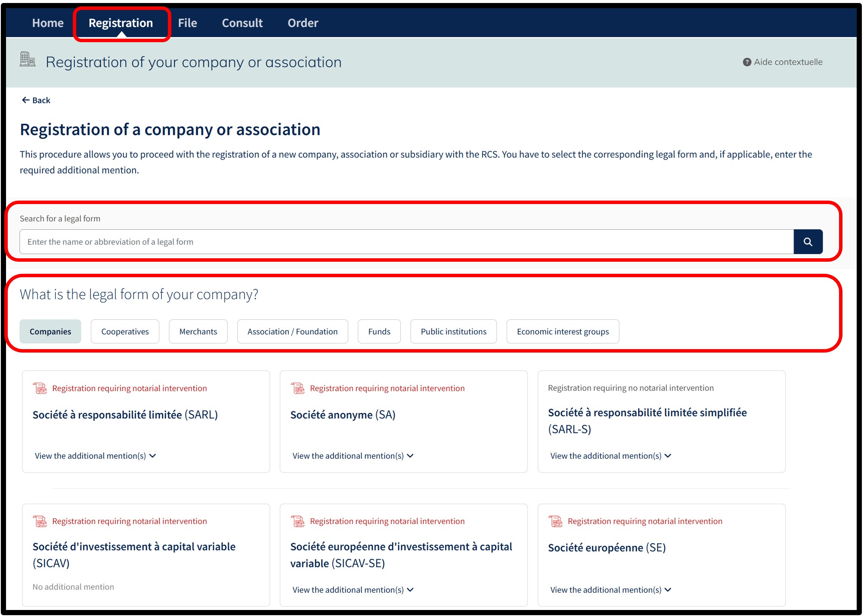This screenshot has height=616, width=864.
Task: Open the Order menu
Action: [303, 23]
